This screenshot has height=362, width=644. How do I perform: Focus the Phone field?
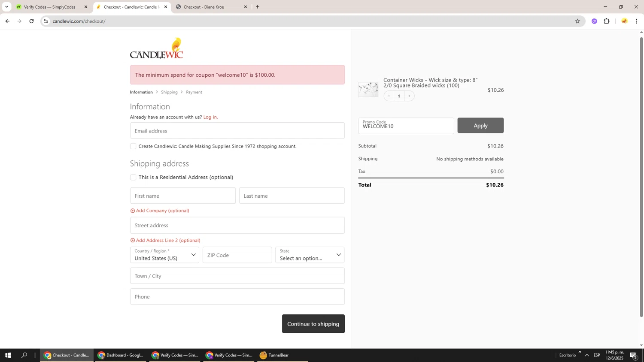[237, 296]
